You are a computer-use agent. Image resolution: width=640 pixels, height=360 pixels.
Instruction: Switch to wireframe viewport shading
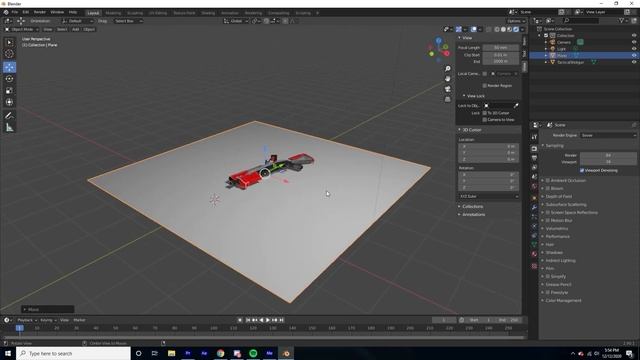click(x=497, y=29)
